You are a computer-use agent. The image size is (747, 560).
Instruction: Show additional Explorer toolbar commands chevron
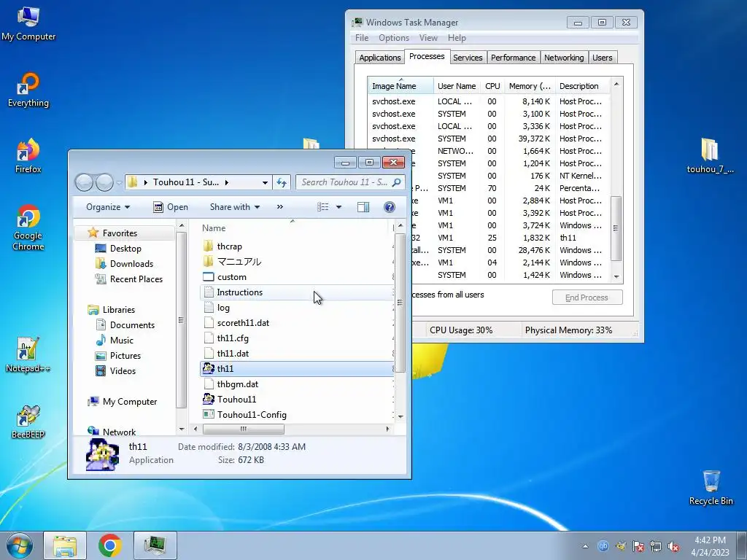(x=279, y=206)
